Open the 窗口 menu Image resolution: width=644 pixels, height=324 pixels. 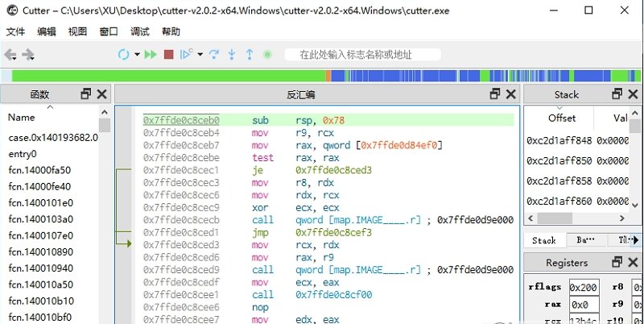click(x=109, y=31)
